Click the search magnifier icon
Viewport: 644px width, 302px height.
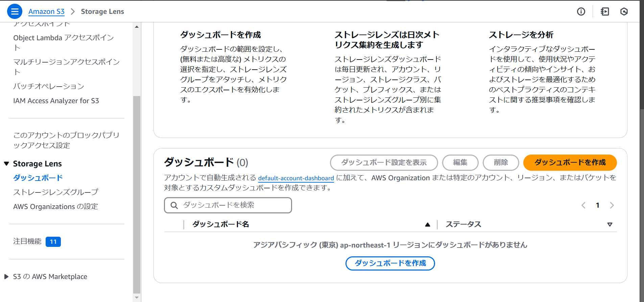tap(174, 205)
